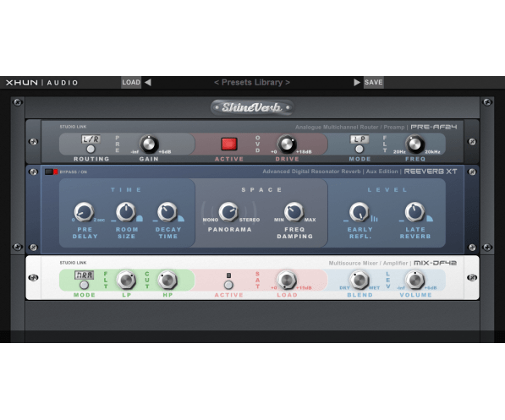Open the Presets Library selector
The width and height of the screenshot is (505, 420).
coord(252,82)
